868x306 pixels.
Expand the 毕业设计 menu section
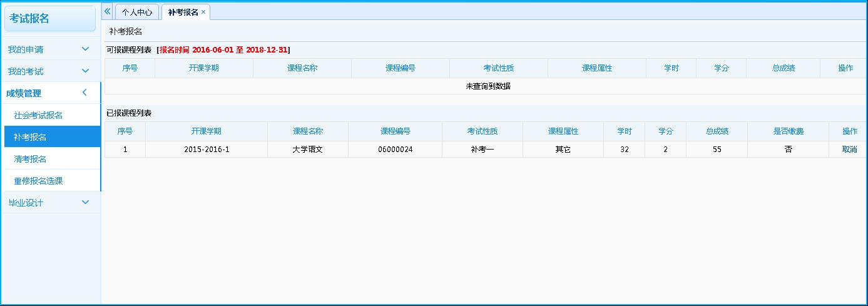(50, 203)
